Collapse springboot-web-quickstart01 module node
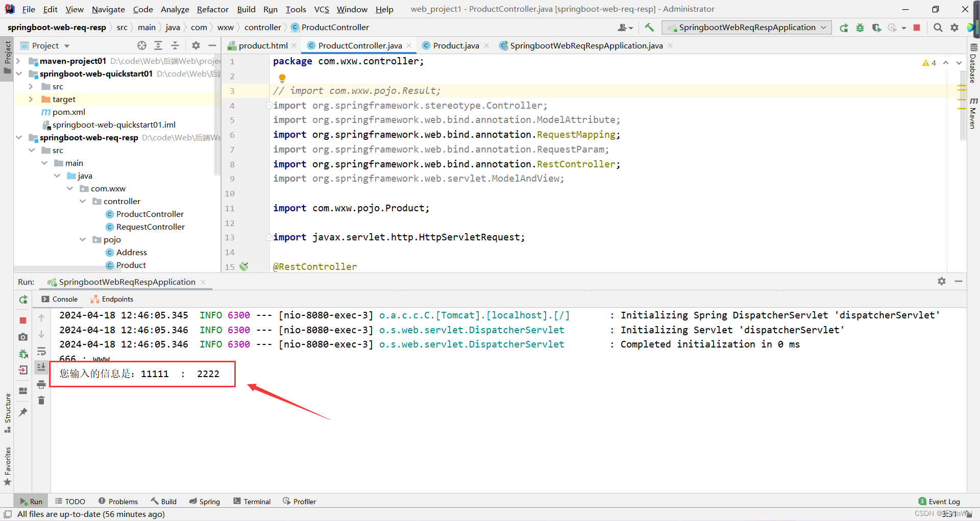The height and width of the screenshot is (521, 980). [18, 74]
